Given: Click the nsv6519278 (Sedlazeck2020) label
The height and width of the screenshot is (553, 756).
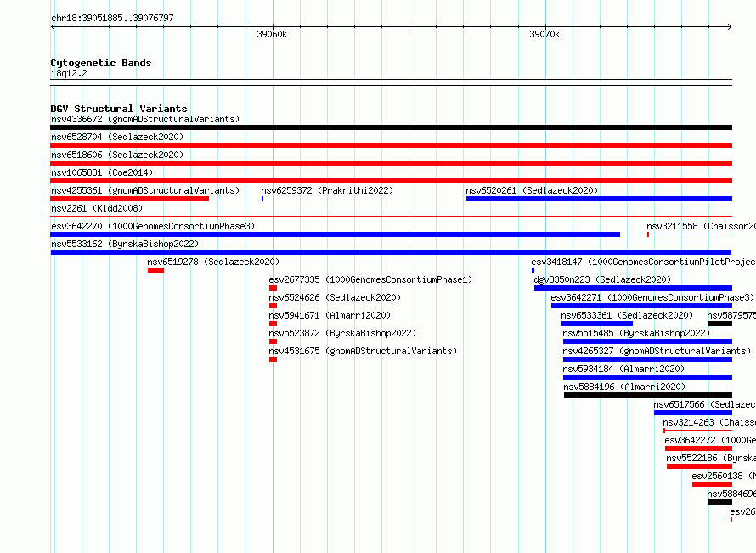Looking at the screenshot, I should point(213,262).
